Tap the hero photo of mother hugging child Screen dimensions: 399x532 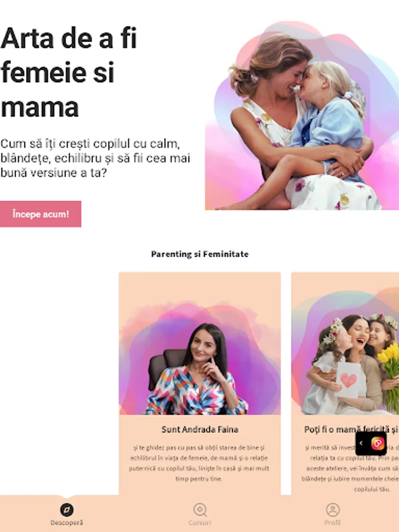[302, 116]
